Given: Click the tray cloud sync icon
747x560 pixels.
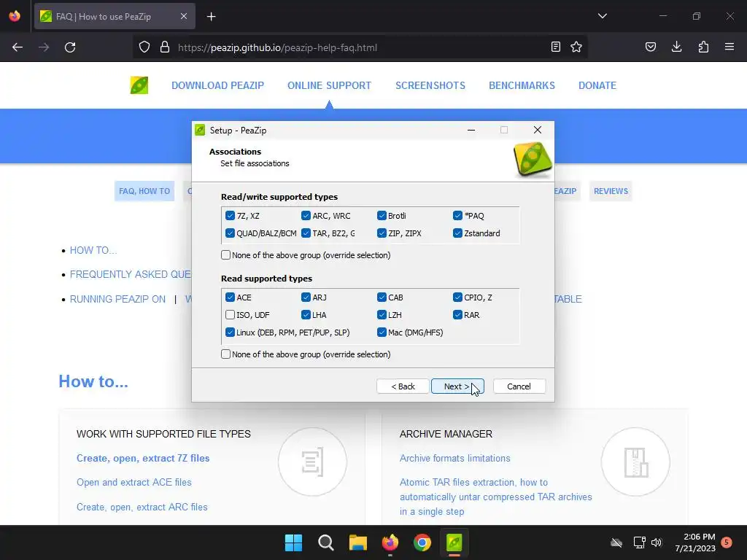Looking at the screenshot, I should pyautogui.click(x=616, y=542).
